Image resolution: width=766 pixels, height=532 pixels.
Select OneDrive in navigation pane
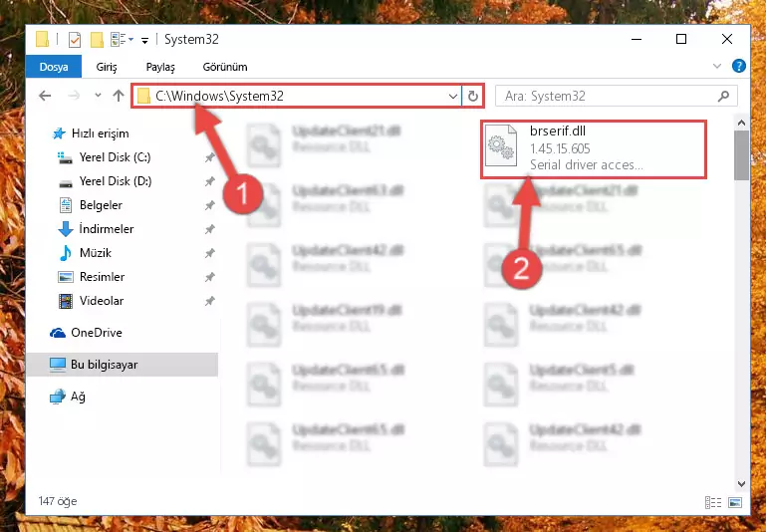[x=97, y=333]
